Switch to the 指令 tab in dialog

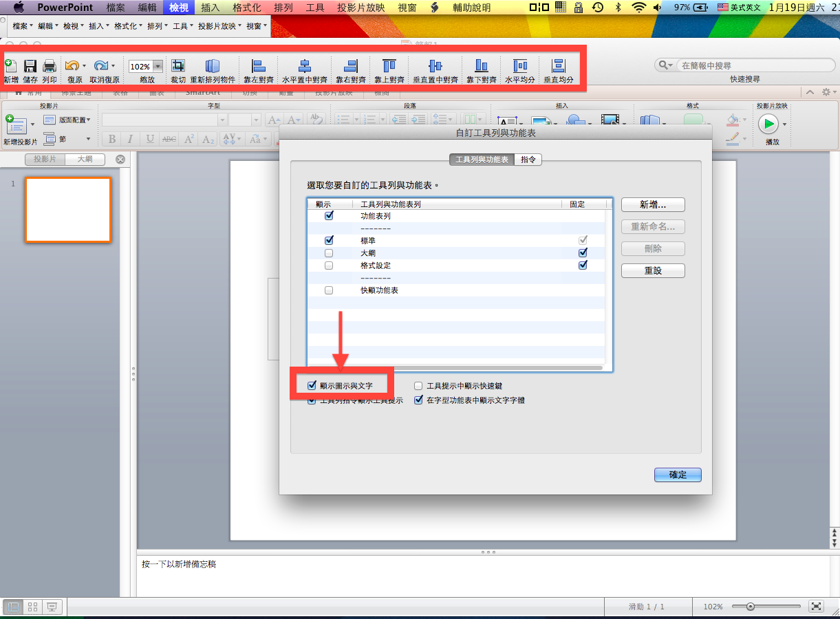528,160
